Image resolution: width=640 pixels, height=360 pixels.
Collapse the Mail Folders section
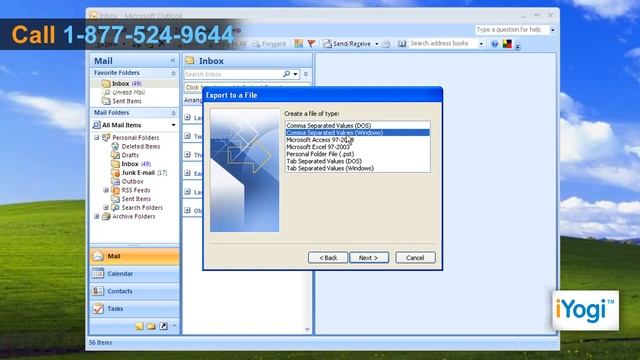173,113
